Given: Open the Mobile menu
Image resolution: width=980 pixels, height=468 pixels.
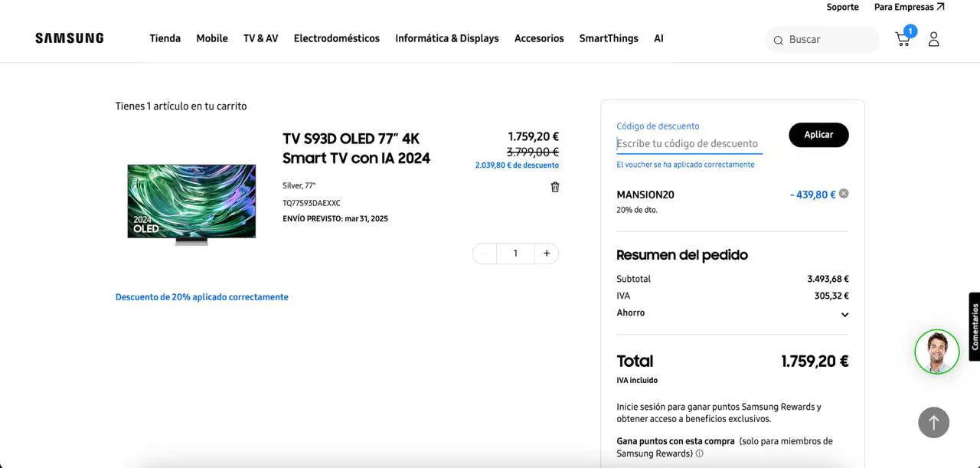Looking at the screenshot, I should (x=212, y=38).
